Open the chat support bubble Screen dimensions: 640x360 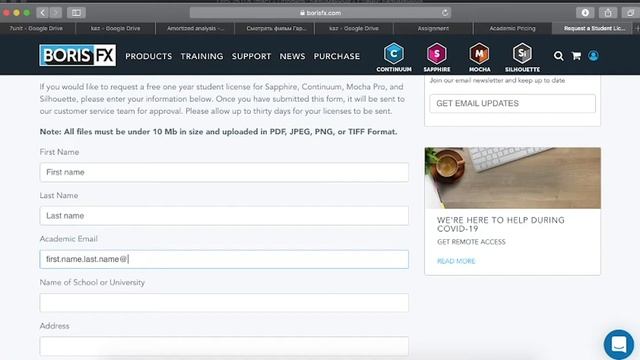pos(619,344)
